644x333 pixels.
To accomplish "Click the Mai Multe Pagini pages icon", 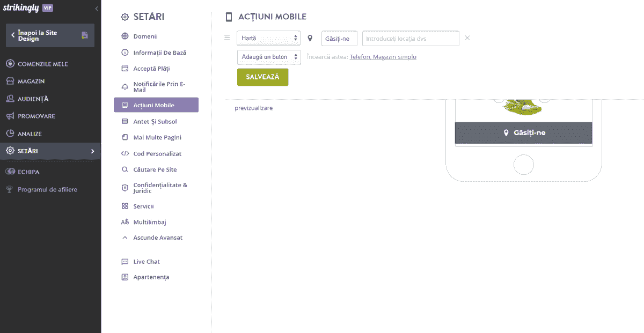I will [125, 137].
